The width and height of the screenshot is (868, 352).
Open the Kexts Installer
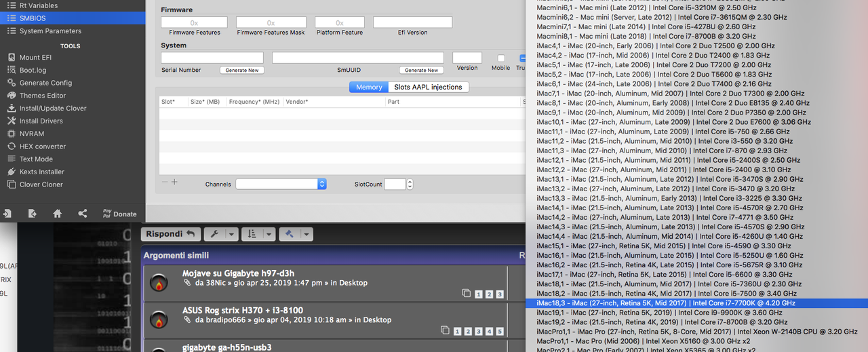click(42, 172)
